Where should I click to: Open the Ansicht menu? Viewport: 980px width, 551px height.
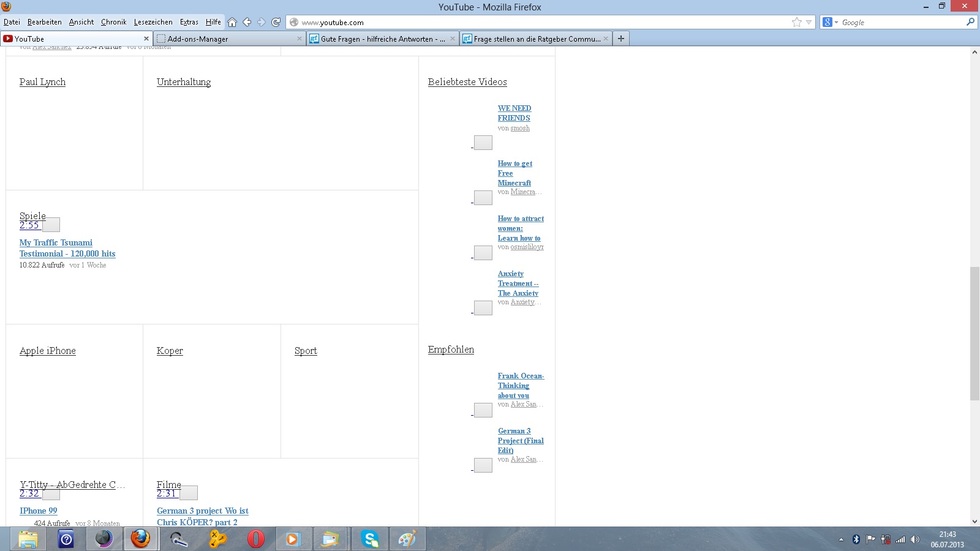[x=81, y=22]
